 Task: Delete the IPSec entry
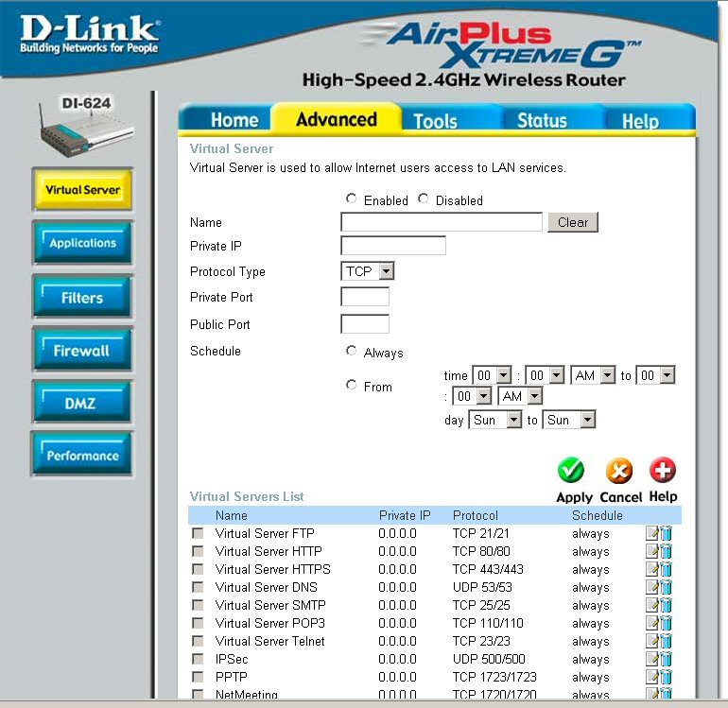(666, 659)
